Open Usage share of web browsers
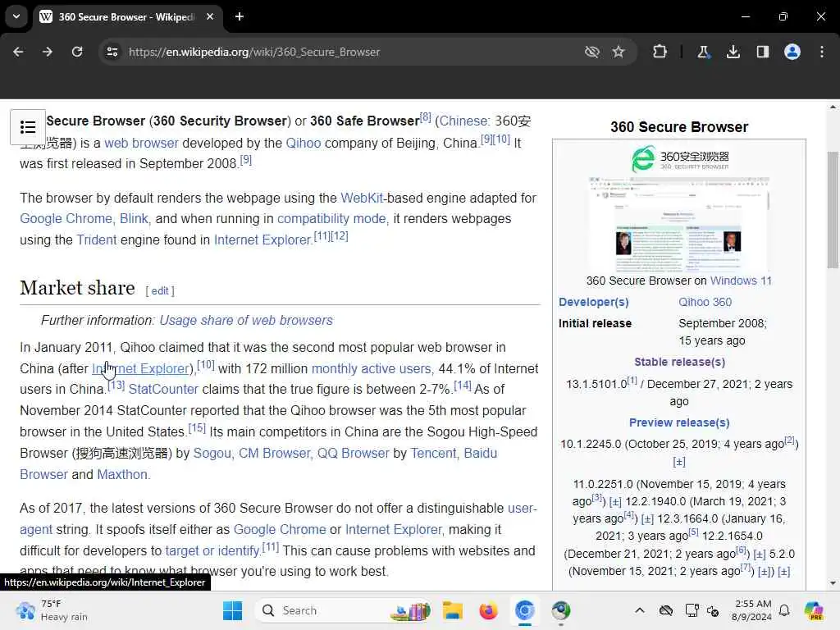Image resolution: width=840 pixels, height=630 pixels. (x=246, y=321)
